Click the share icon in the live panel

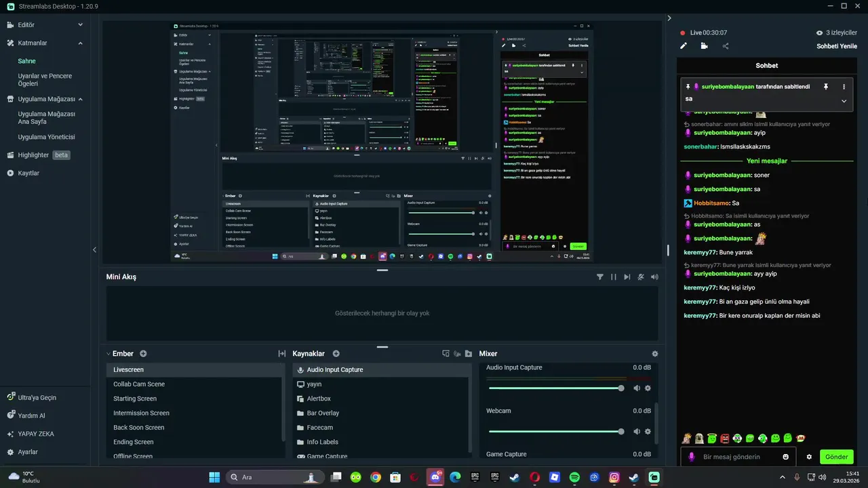726,46
